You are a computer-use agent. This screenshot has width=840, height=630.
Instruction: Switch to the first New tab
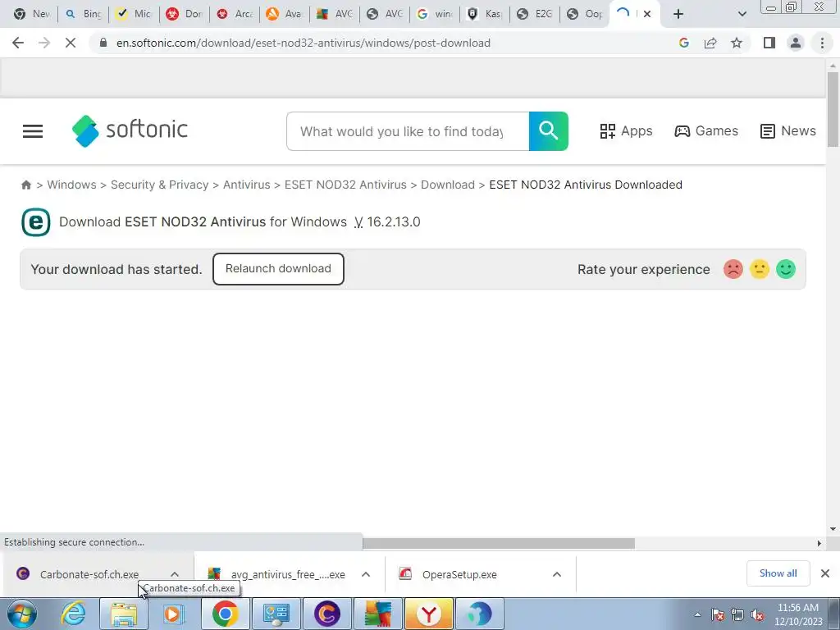[x=32, y=14]
